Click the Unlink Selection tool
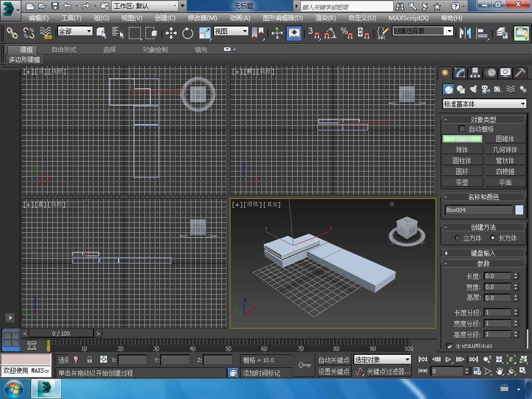 coord(29,33)
